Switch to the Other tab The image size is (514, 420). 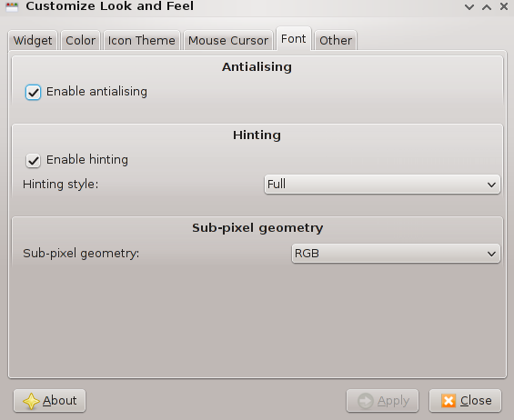tap(336, 40)
